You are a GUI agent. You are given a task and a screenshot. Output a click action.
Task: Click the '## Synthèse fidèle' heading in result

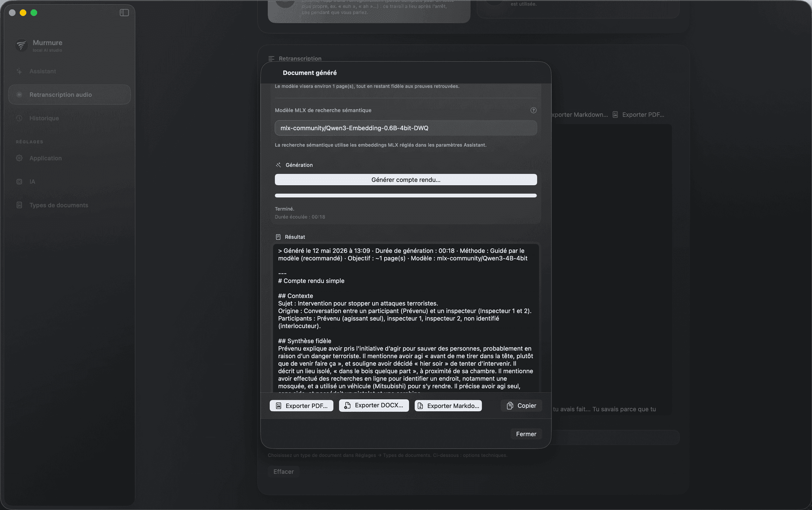304,341
